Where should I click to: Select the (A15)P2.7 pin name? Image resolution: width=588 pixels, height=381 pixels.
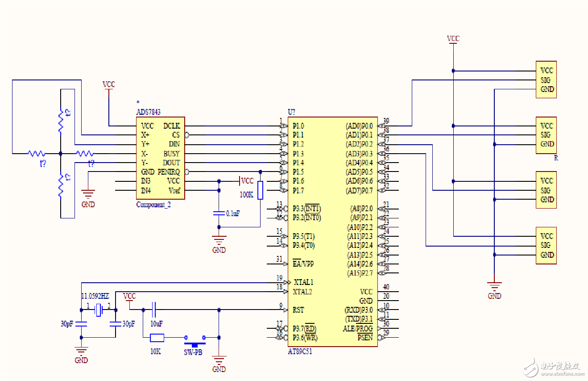click(x=360, y=273)
